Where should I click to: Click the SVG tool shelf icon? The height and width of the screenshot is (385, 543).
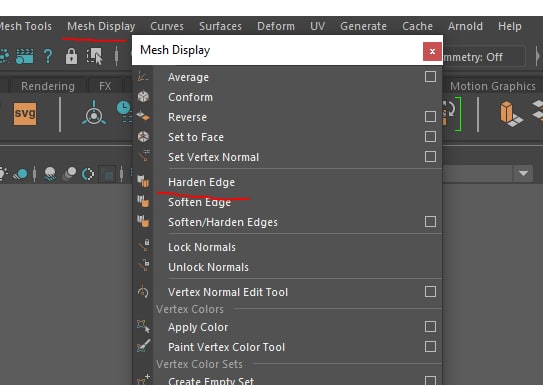click(25, 114)
